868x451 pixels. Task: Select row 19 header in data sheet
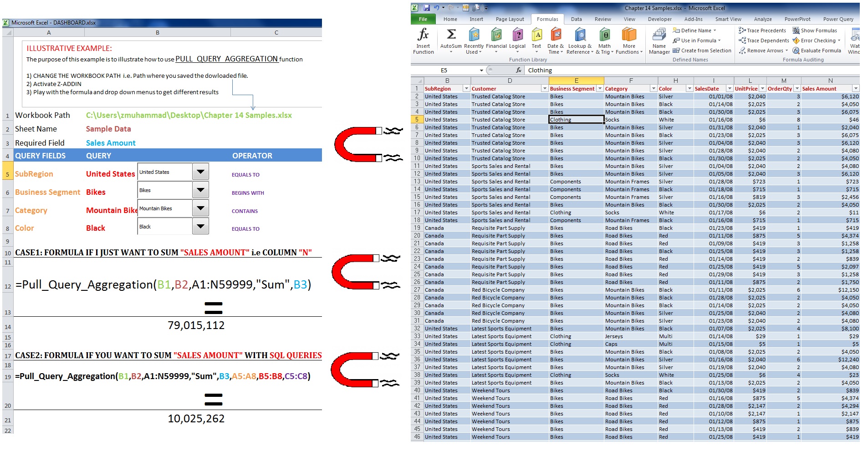[x=417, y=228]
